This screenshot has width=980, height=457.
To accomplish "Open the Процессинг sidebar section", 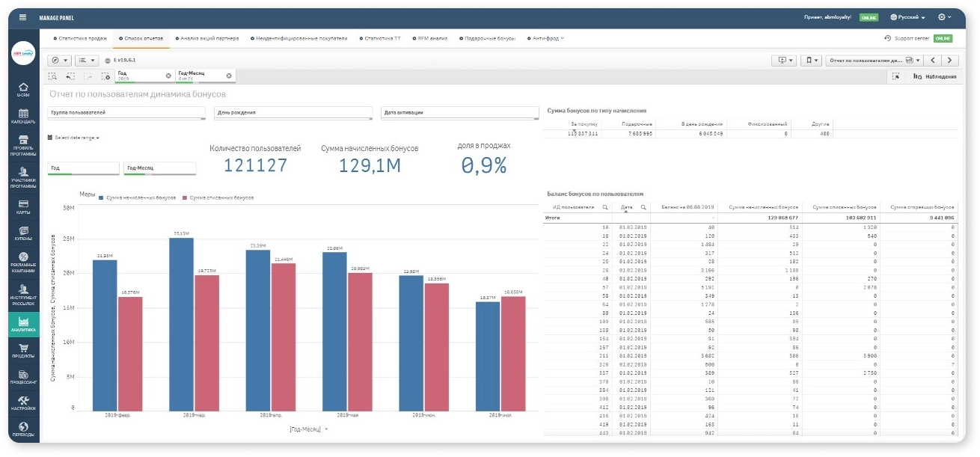I will click(x=23, y=378).
